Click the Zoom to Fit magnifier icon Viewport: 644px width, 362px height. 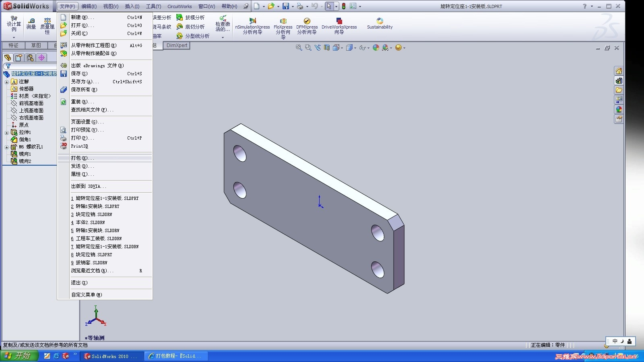pos(299,47)
